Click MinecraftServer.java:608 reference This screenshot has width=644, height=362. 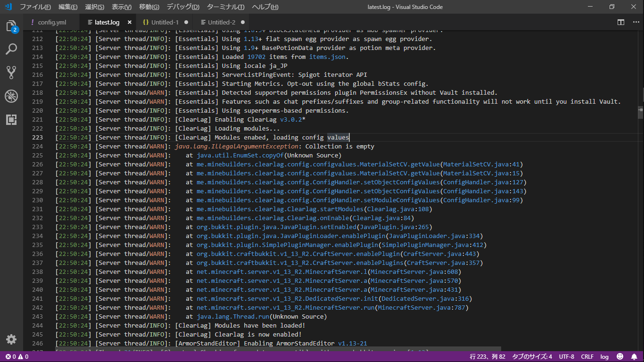414,271
